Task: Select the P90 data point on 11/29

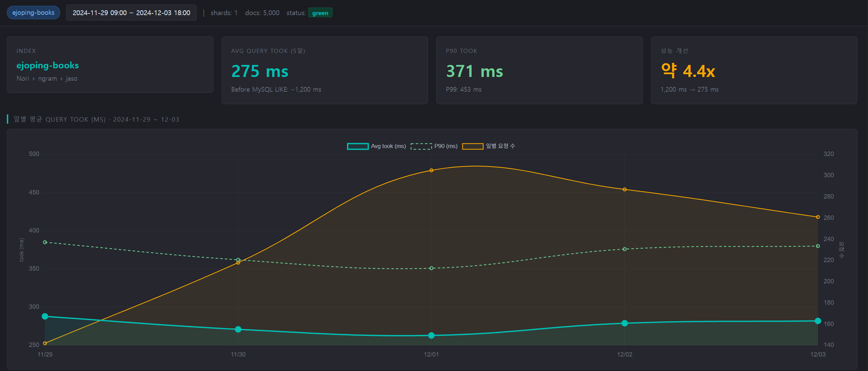Action: coord(45,243)
